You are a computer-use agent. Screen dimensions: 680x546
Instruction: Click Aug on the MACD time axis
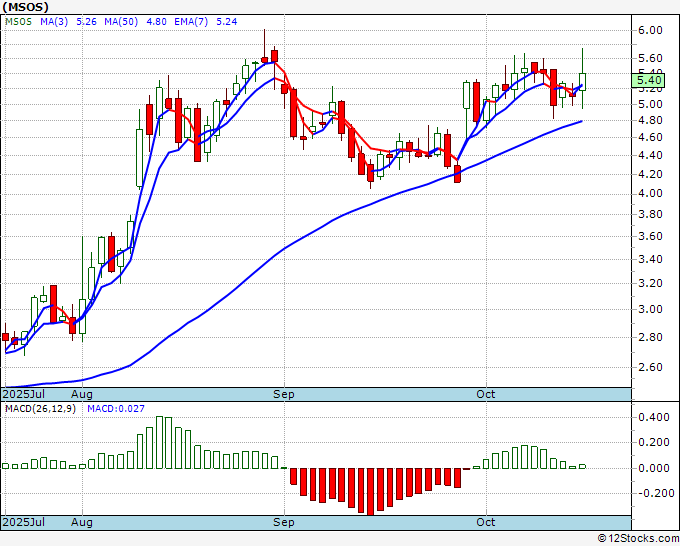pyautogui.click(x=82, y=522)
